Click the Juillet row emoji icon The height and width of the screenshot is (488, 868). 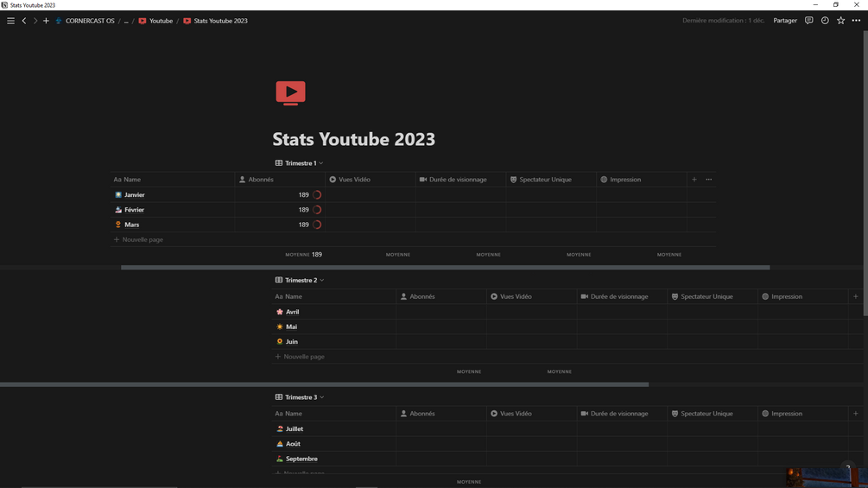[x=280, y=428]
